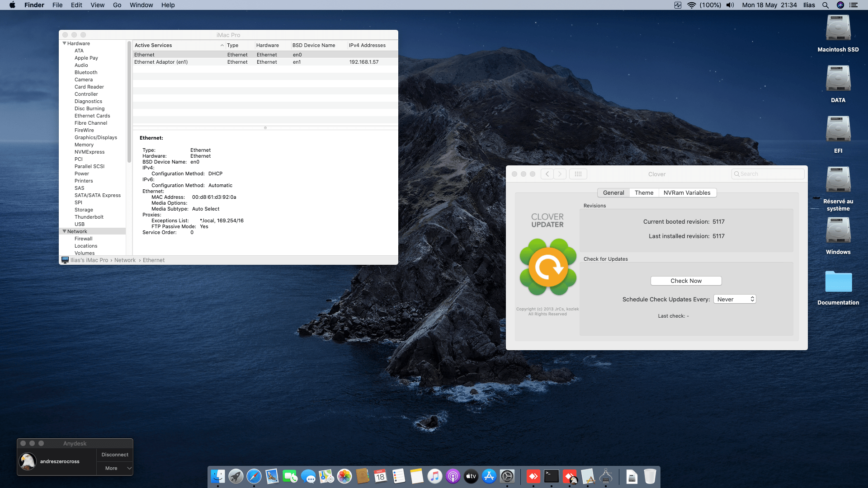Click the forward arrow in Clover toolbar
868x488 pixels.
[560, 174]
